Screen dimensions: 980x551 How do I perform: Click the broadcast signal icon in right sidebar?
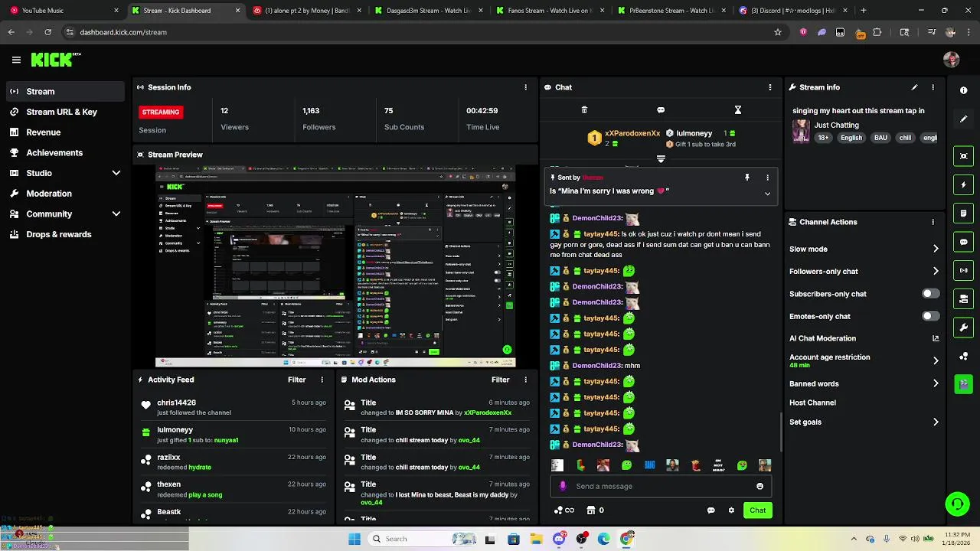point(964,270)
